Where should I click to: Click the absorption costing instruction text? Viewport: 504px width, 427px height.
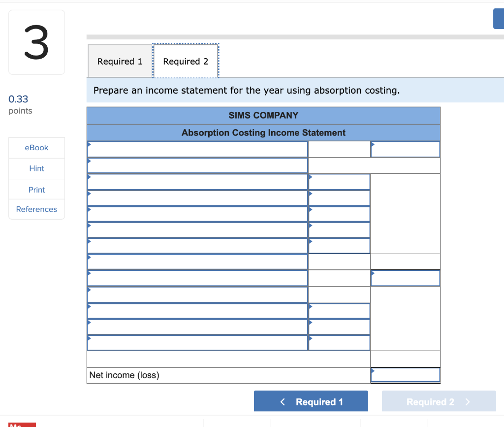(247, 90)
